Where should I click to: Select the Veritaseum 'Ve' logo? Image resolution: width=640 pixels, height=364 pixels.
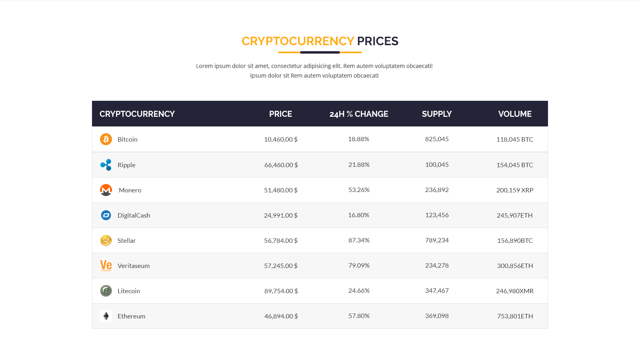(106, 265)
